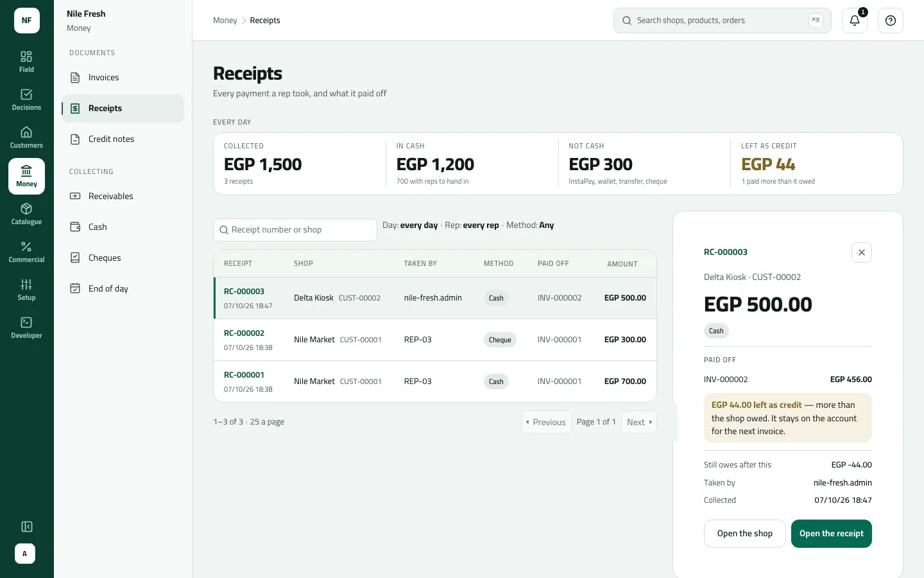Image resolution: width=924 pixels, height=578 pixels.
Task: Click the receipt number or shop filter field
Action: point(295,230)
